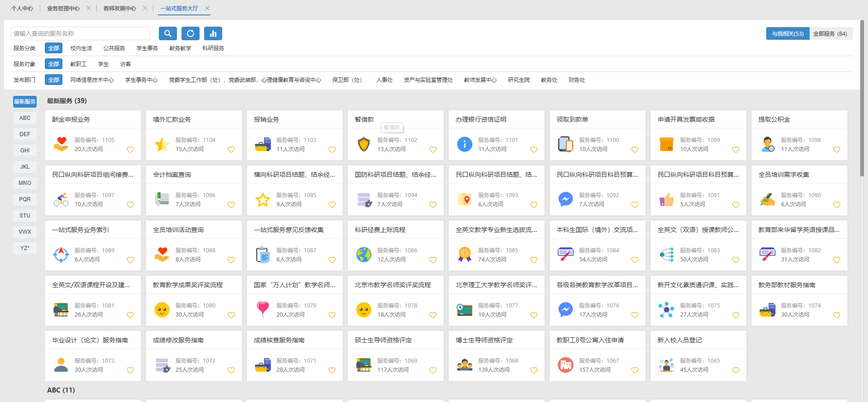Select the 教职工 service target filter
Screen dimensions: 868x402
coord(78,64)
